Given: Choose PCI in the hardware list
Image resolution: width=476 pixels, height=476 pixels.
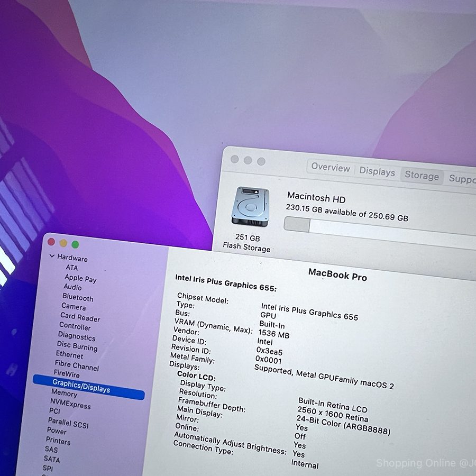Looking at the screenshot, I should click(54, 411).
